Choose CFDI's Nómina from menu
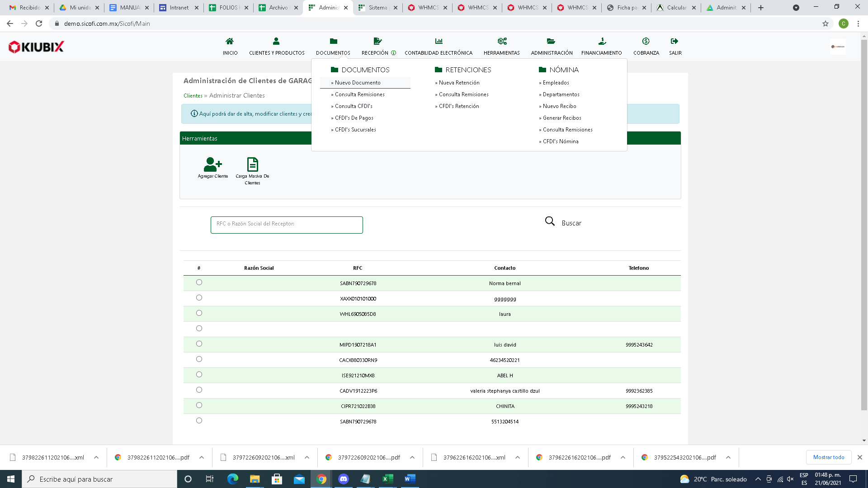The width and height of the screenshot is (868, 488). tap(560, 141)
